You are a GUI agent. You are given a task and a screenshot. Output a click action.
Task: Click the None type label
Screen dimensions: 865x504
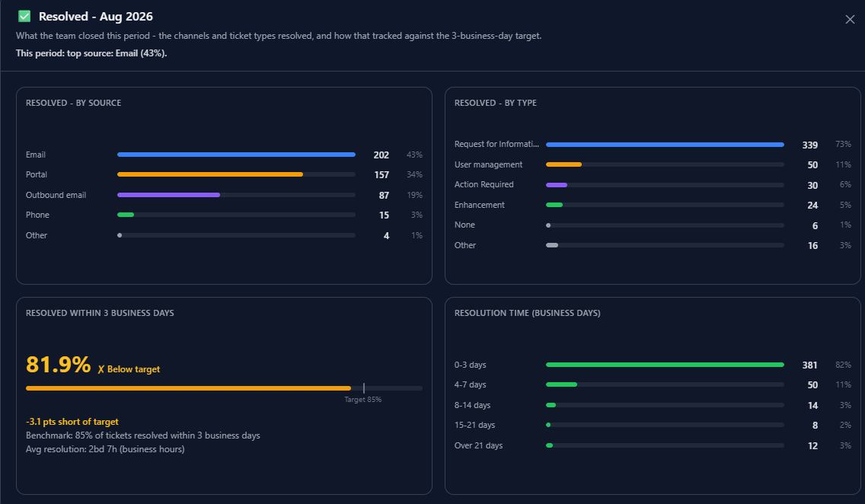[x=464, y=225]
